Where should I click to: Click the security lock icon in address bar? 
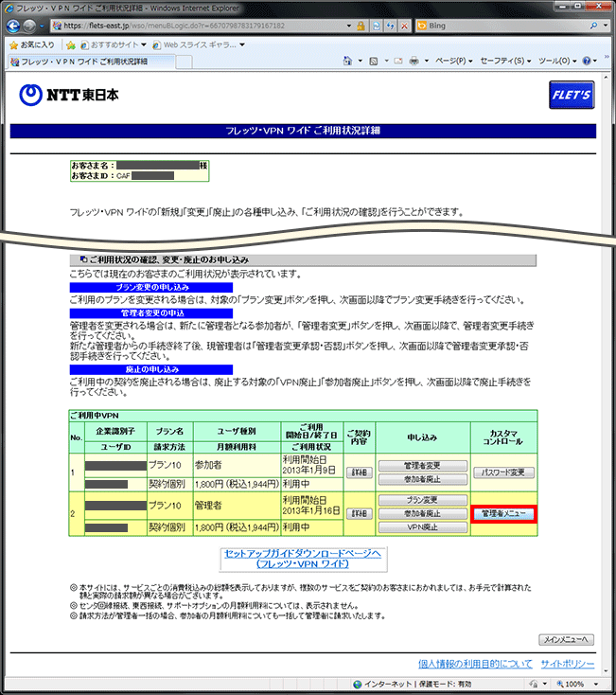tap(361, 26)
